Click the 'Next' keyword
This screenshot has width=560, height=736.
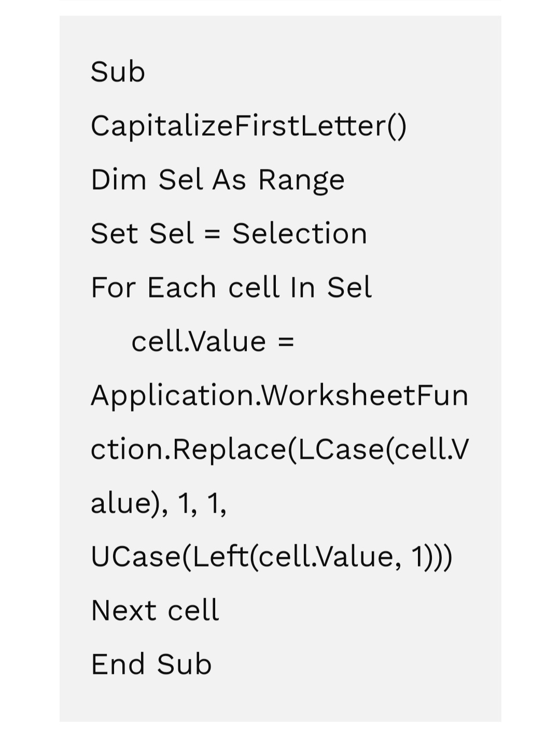123,611
